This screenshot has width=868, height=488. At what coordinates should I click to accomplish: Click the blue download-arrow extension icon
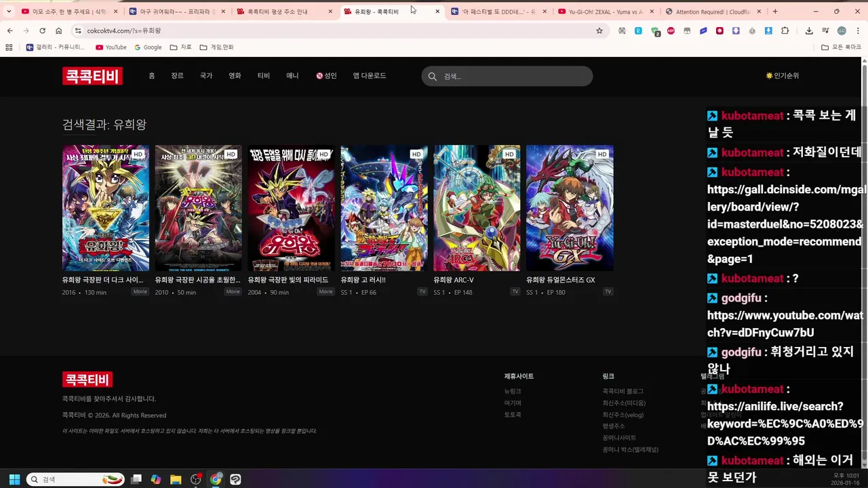coord(768,30)
